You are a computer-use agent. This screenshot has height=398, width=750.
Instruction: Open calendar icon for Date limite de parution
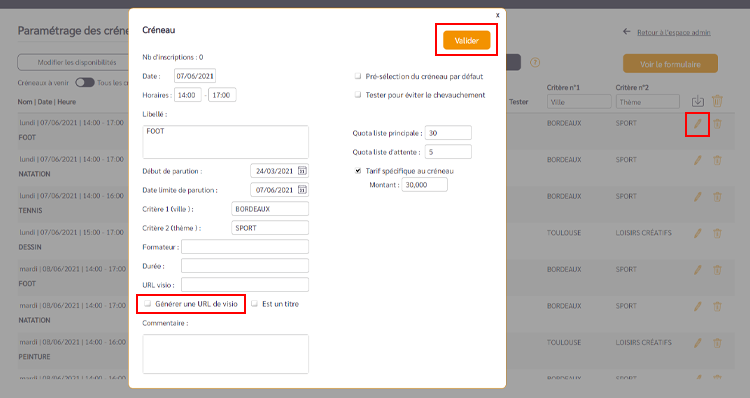(302, 190)
